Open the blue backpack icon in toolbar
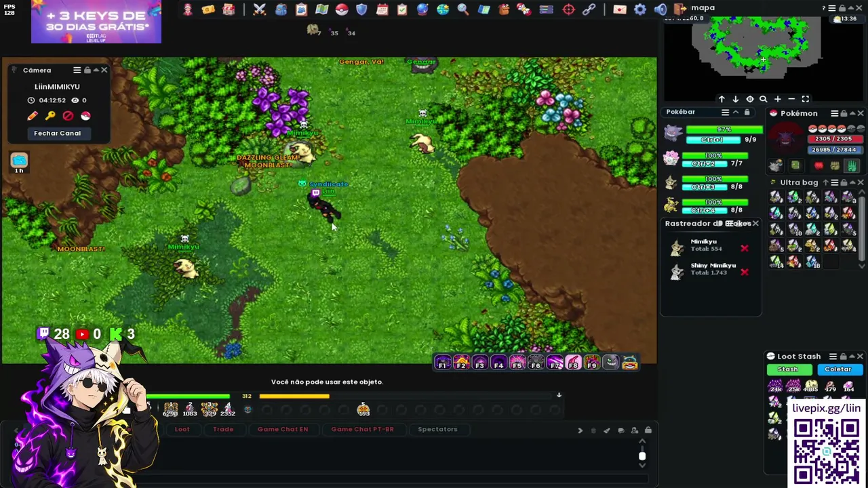The image size is (868, 488). (281, 9)
